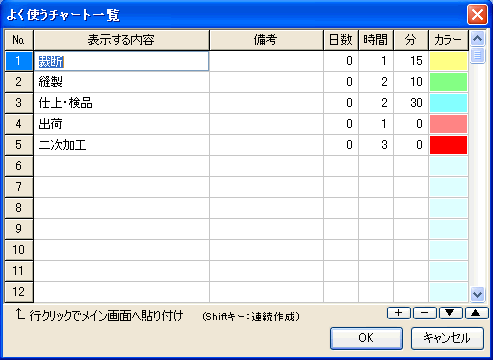
Task: Select the cyan color swatch for 仕上・検品
Action: coord(448,103)
